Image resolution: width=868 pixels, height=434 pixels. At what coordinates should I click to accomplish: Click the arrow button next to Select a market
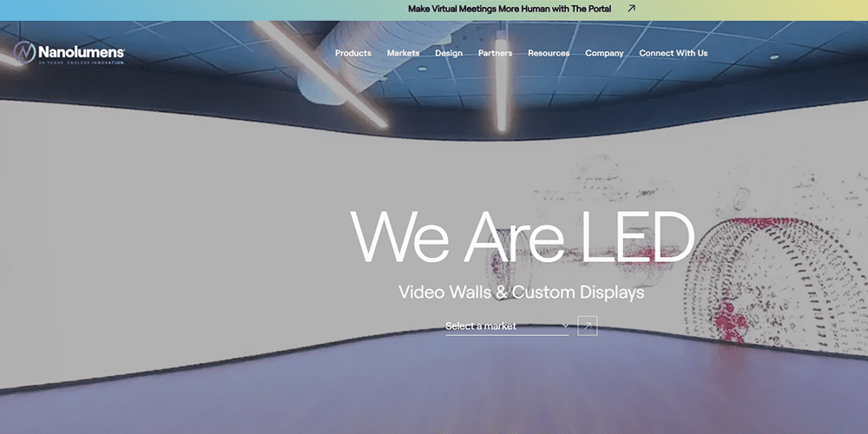point(588,325)
